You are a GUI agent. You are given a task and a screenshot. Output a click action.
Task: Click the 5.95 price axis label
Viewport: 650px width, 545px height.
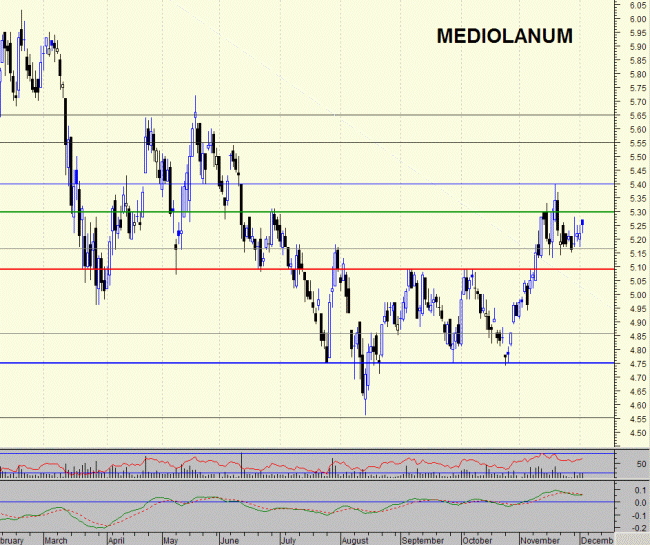click(638, 33)
